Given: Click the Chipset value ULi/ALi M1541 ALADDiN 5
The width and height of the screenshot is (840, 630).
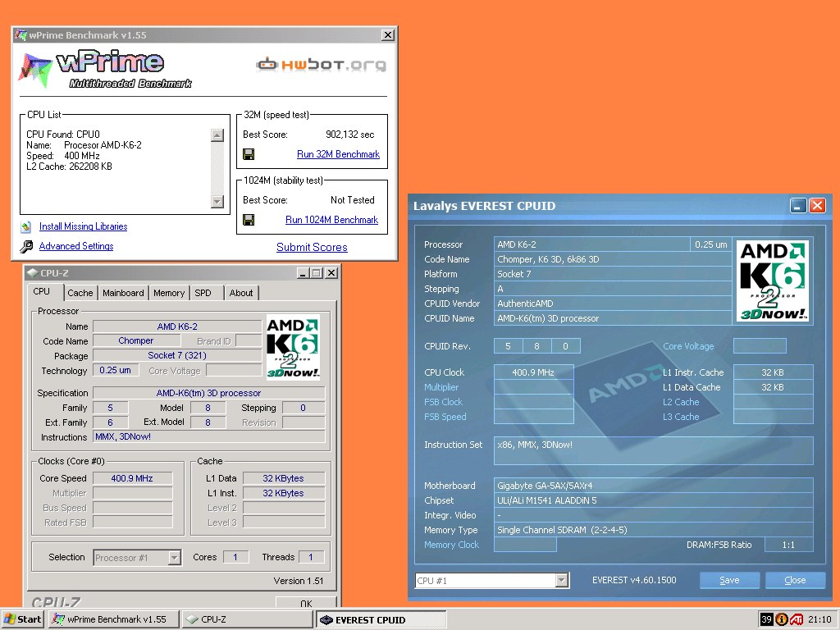Looking at the screenshot, I should pyautogui.click(x=654, y=501).
